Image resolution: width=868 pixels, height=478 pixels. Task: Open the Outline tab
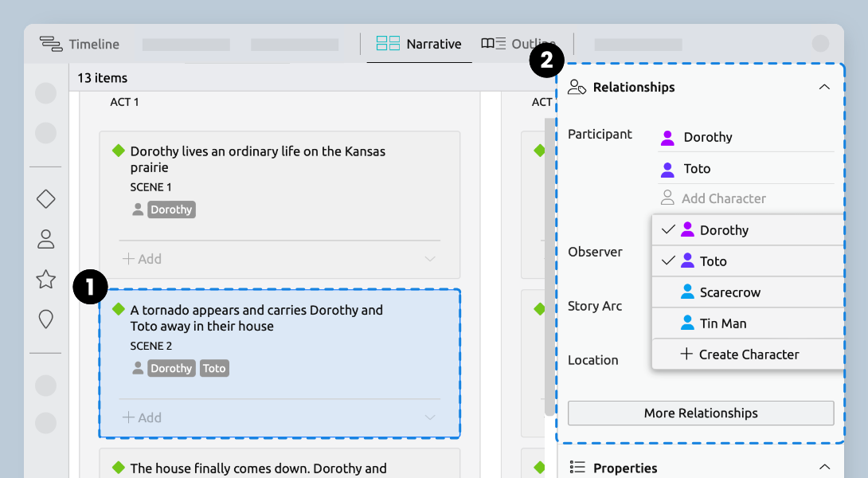[x=518, y=44]
